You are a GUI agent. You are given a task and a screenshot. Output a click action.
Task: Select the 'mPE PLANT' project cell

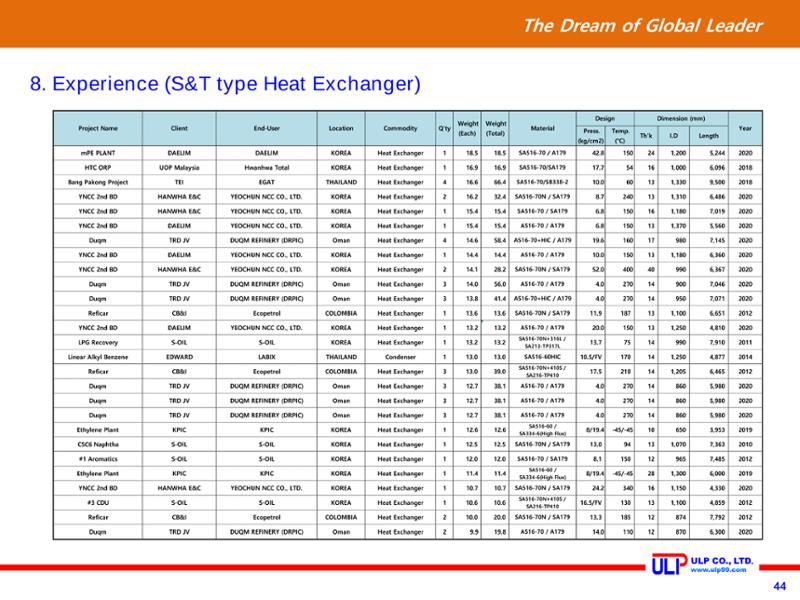(x=98, y=153)
